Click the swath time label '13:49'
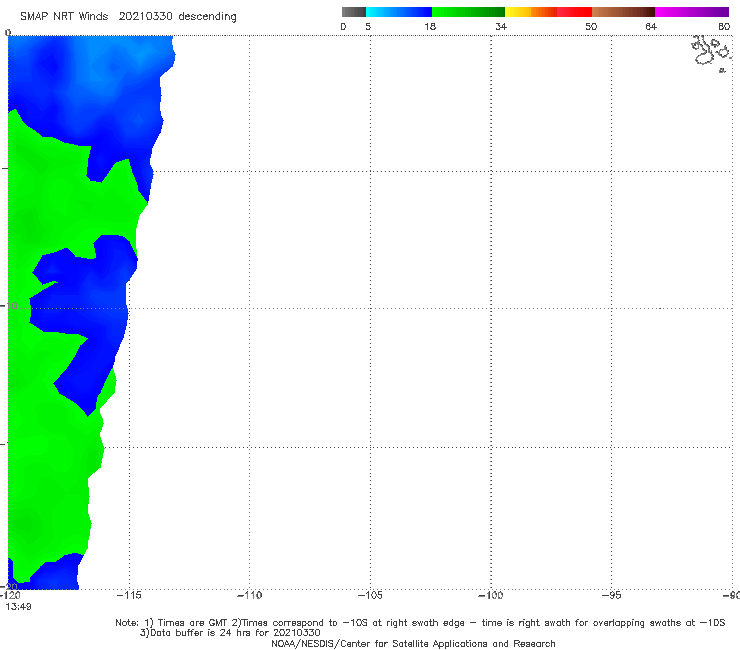This screenshot has height=650, width=740. 18,607
